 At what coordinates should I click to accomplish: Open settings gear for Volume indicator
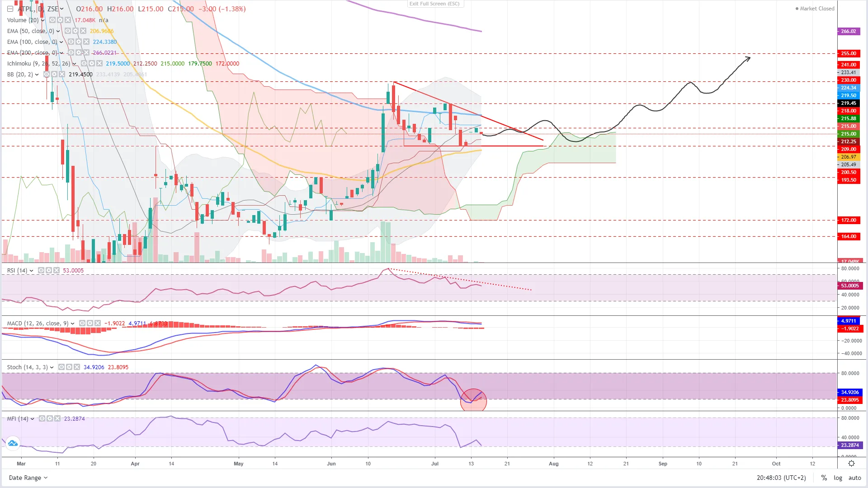click(60, 20)
